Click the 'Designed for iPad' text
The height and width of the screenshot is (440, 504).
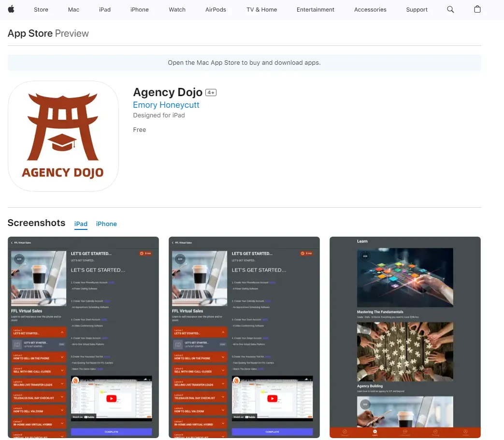click(159, 115)
